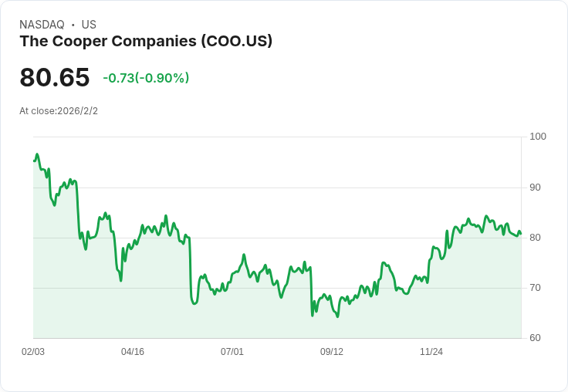This screenshot has width=568, height=392.
Task: Click the 100 value on the price axis
Action: pyautogui.click(x=538, y=137)
